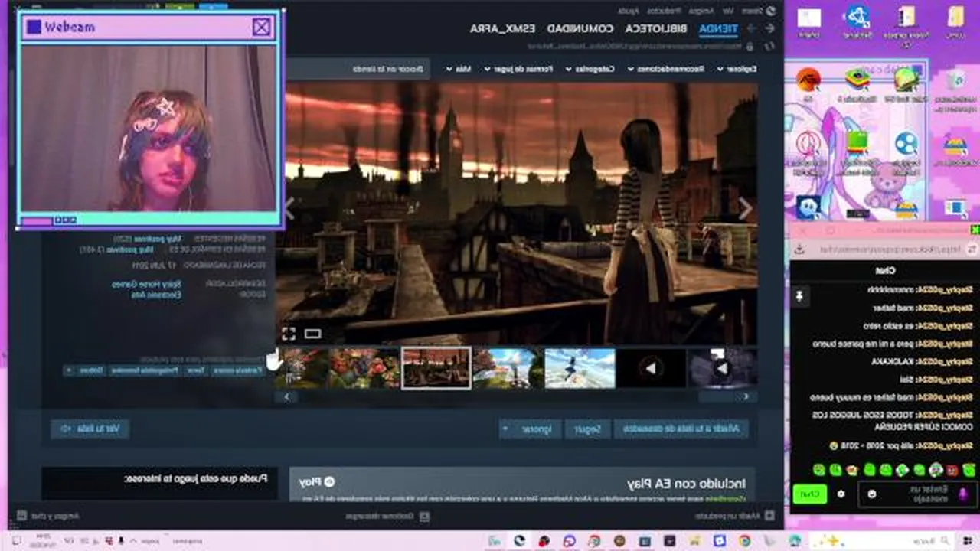Screen dimensions: 980x551
Task: Expand the Más store dropdown
Action: 459,69
